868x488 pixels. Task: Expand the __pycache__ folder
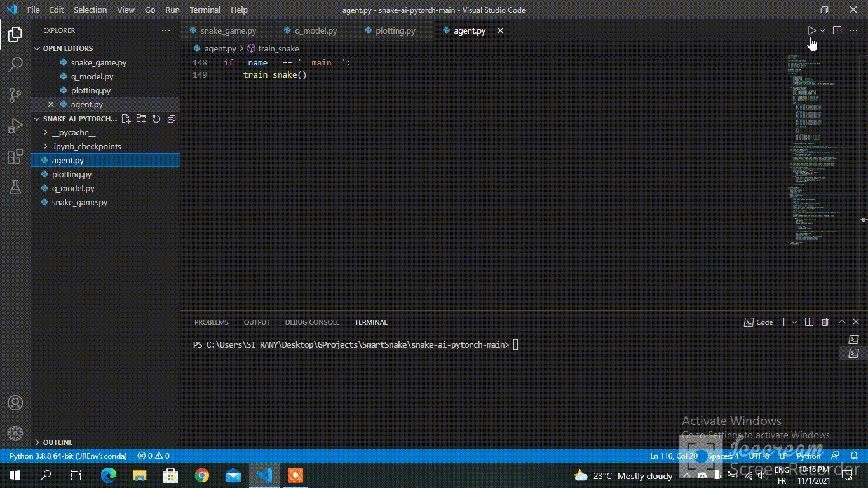(105, 133)
